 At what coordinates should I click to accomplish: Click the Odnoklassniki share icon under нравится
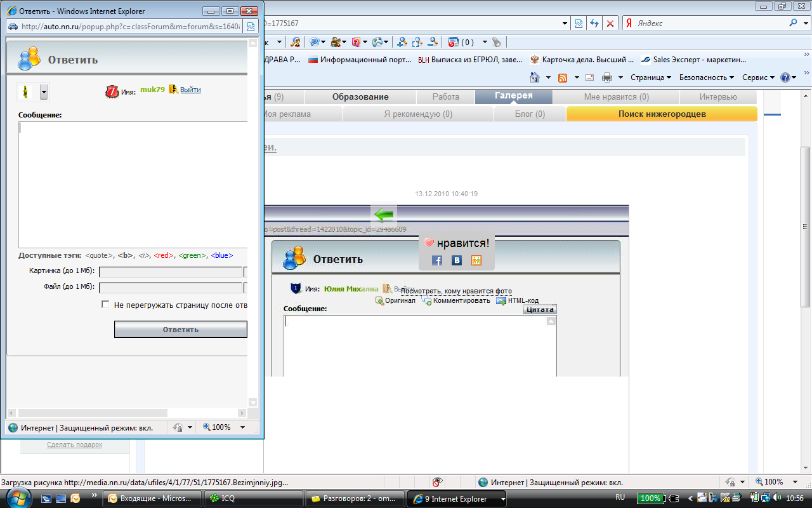476,260
